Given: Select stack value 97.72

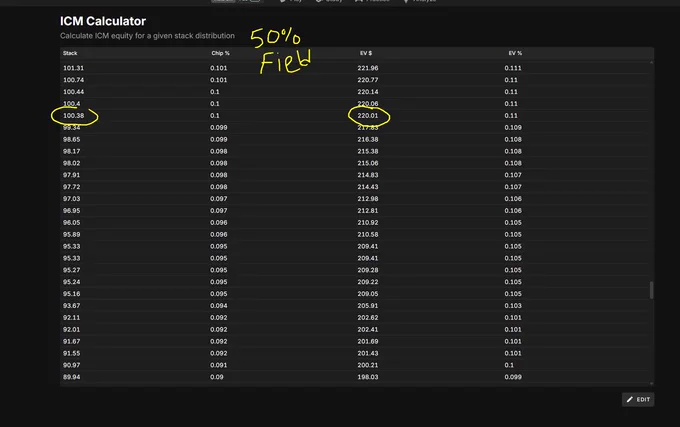Looking at the screenshot, I should [x=72, y=187].
